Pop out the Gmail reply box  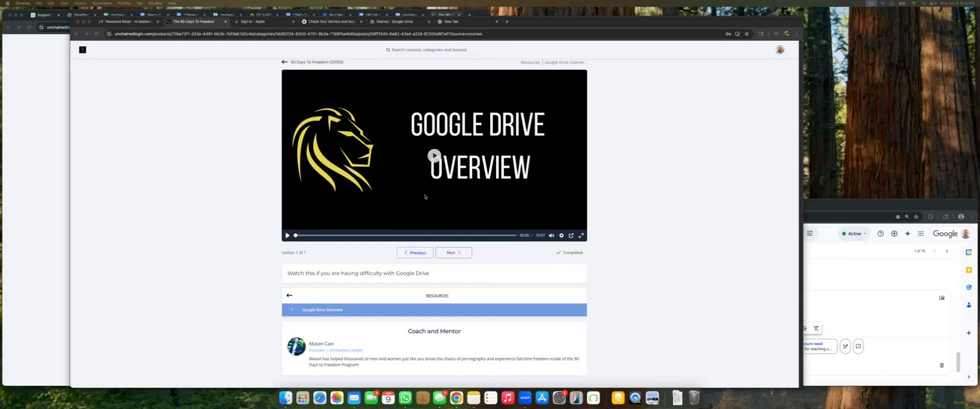click(x=942, y=298)
